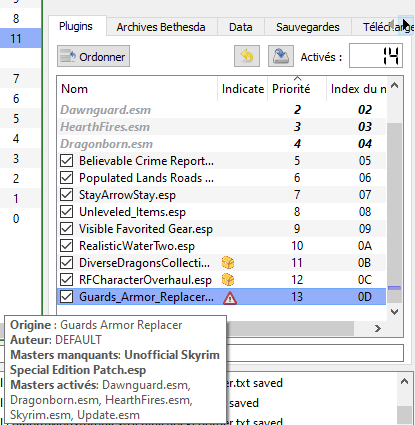415x425 pixels.
Task: Sort by the Priorité column header
Action: coord(297,89)
